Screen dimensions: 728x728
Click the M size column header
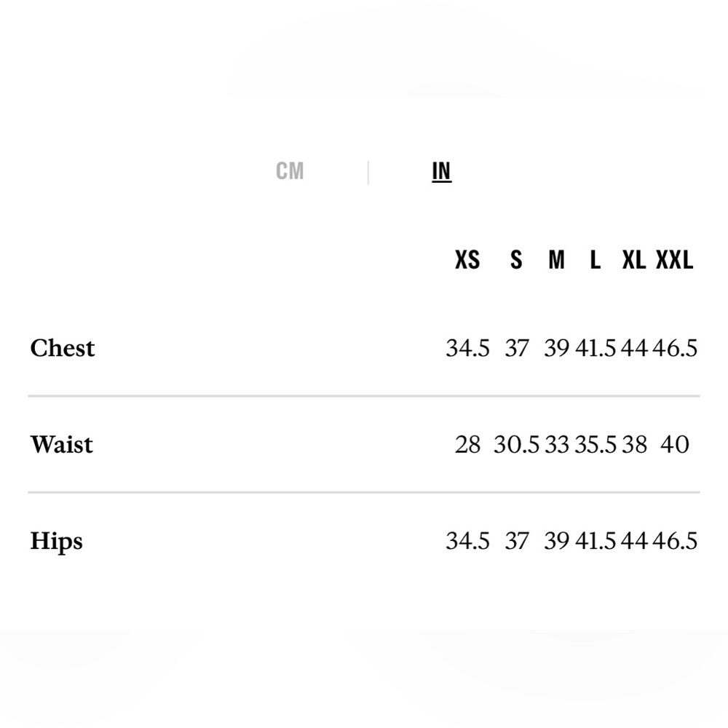click(556, 260)
